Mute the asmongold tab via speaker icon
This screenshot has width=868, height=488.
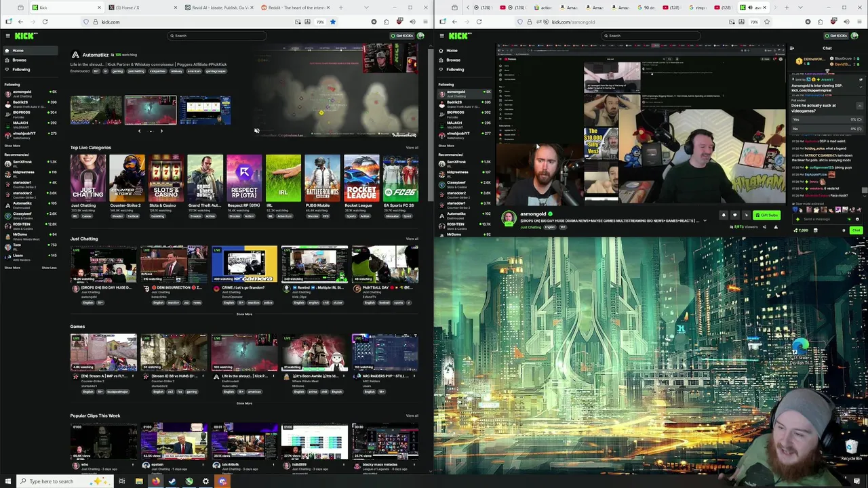click(x=750, y=7)
